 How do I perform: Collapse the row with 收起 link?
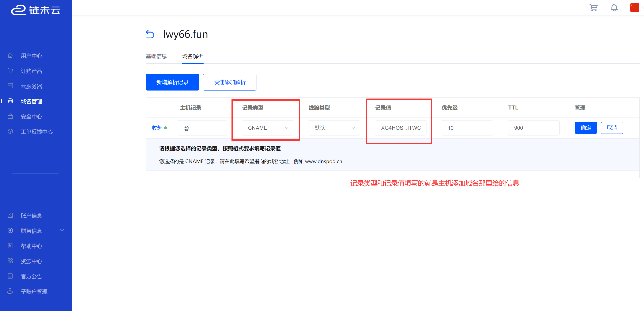point(157,128)
